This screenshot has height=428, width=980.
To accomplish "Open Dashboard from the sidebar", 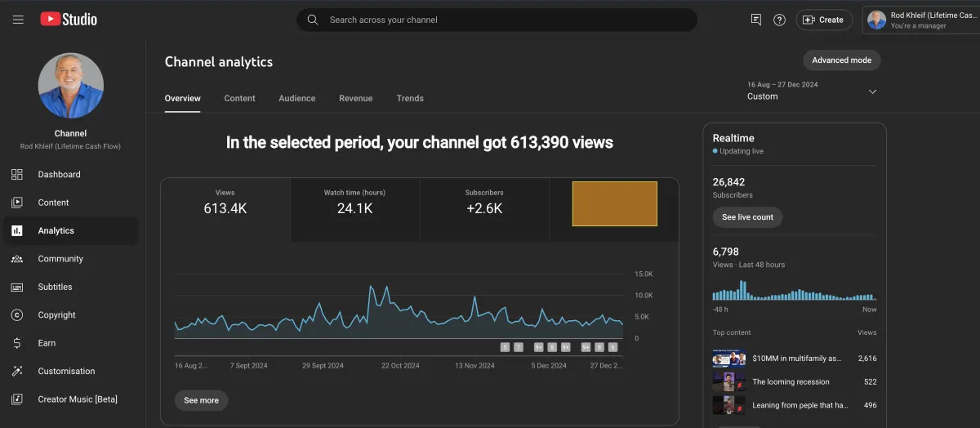I will tap(59, 175).
